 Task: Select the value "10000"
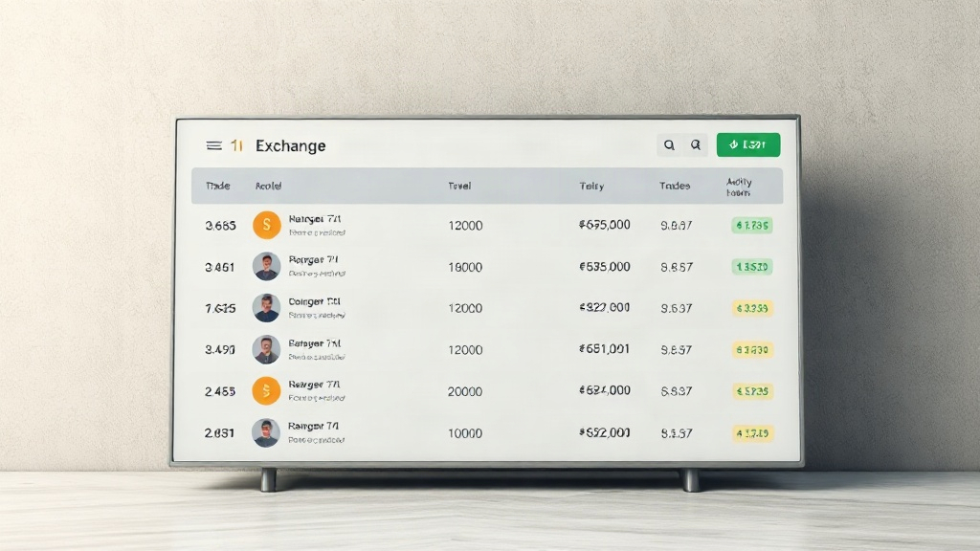[x=465, y=433]
